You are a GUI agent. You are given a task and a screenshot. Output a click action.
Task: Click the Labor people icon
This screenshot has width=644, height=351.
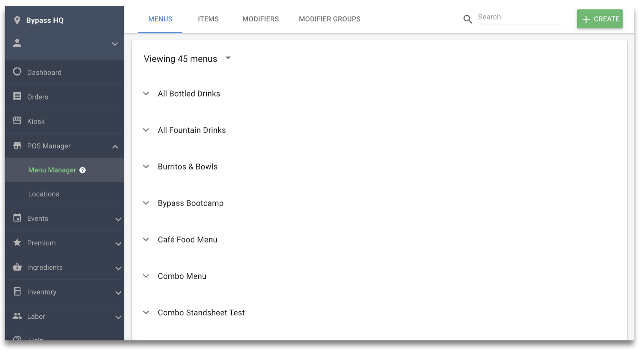[17, 316]
